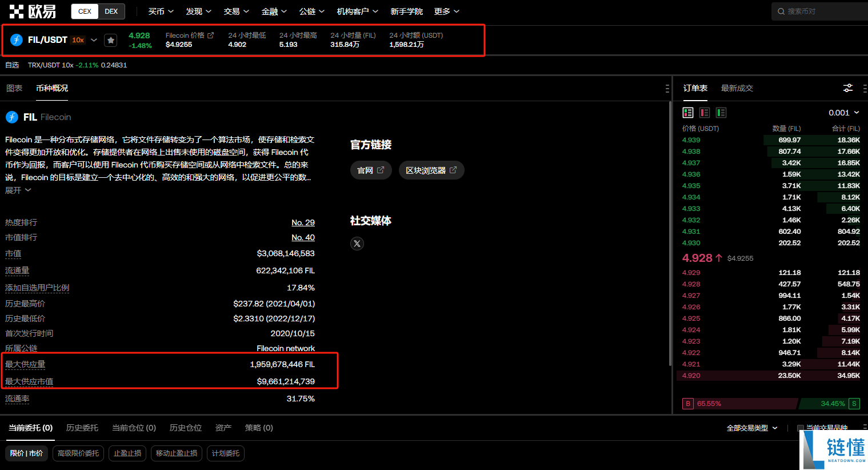Screen dimensions: 868x470
Task: Open the 交易 menu dropdown
Action: coord(236,11)
